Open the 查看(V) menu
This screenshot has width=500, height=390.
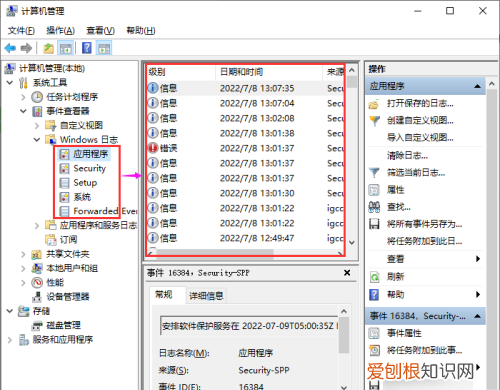point(100,31)
